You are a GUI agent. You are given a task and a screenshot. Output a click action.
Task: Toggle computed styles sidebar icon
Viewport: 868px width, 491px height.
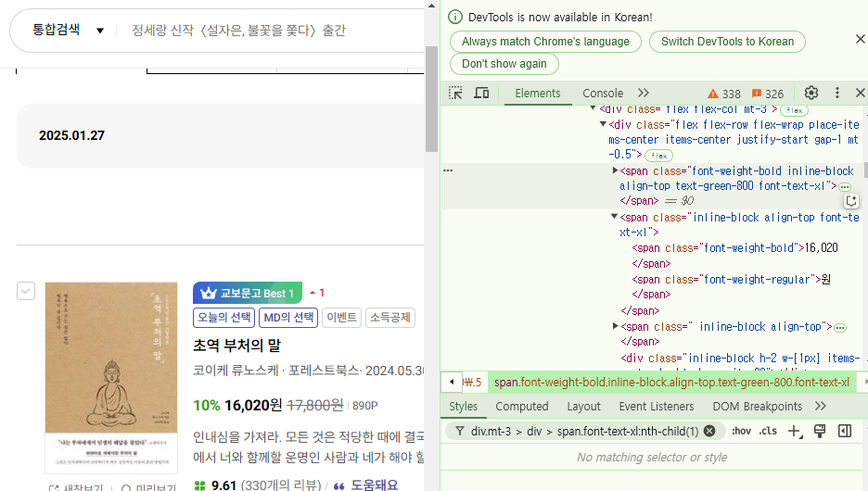tap(844, 432)
